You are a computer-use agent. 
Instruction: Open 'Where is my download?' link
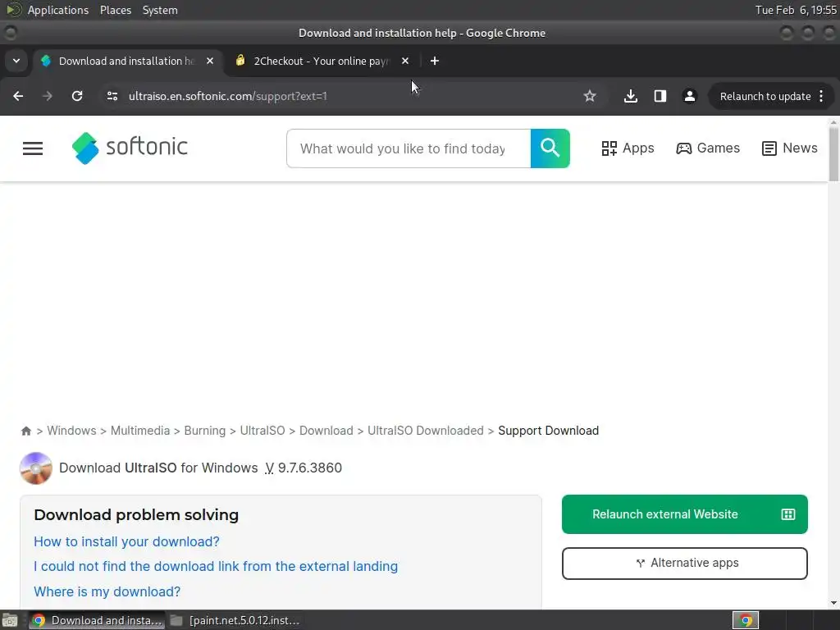coord(107,591)
